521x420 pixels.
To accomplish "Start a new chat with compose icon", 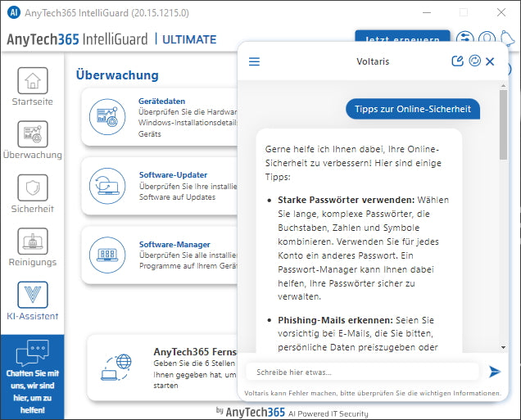I will [x=457, y=61].
